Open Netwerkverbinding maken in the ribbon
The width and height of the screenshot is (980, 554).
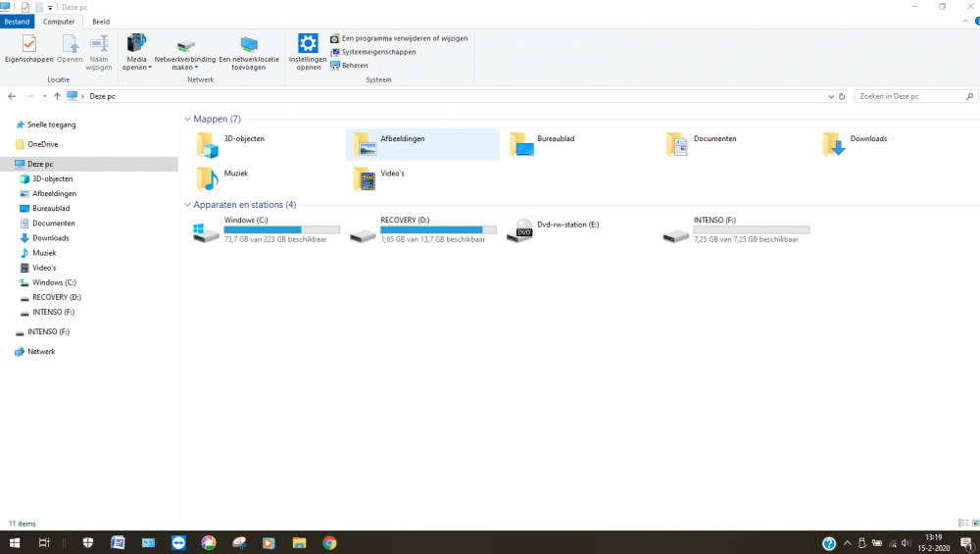[x=185, y=52]
